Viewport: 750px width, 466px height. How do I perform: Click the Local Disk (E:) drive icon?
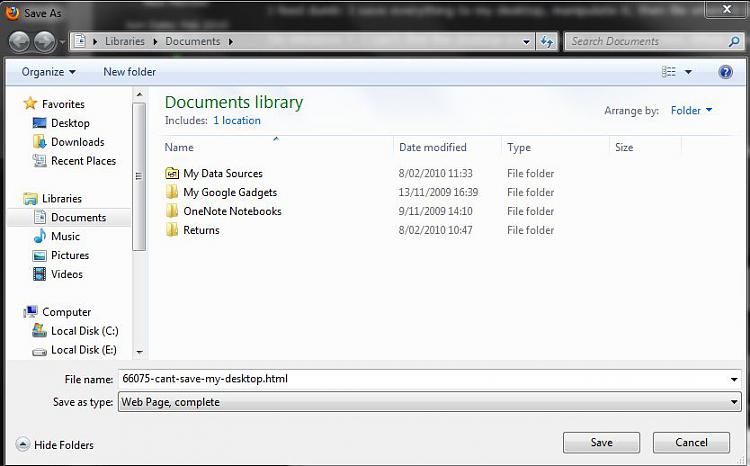(x=39, y=352)
